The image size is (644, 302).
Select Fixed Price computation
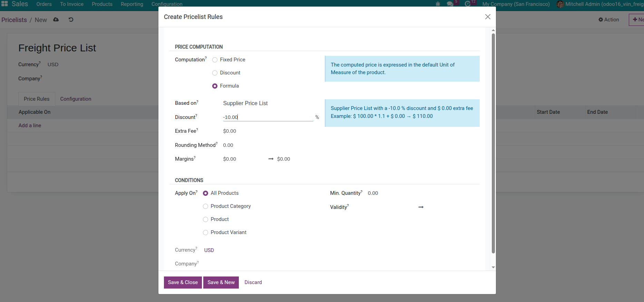pos(215,60)
